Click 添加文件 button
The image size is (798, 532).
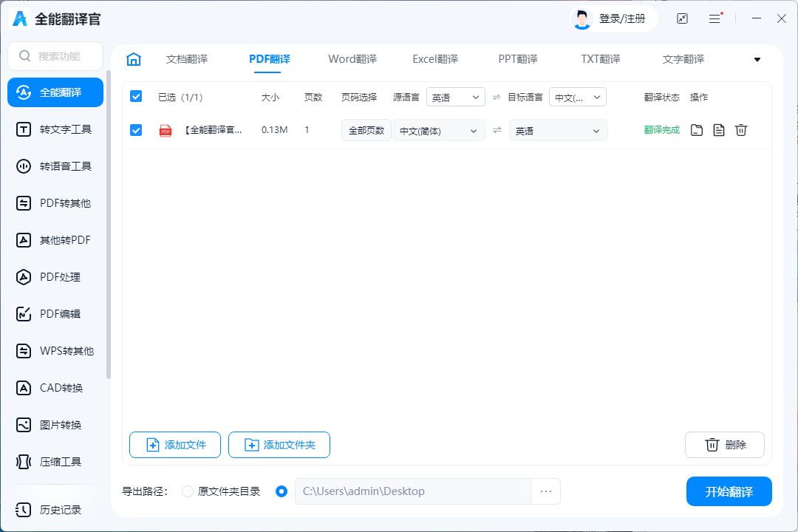click(175, 445)
